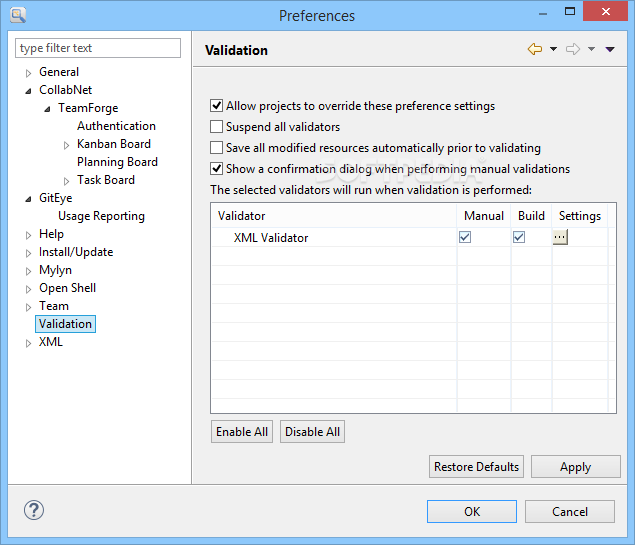Select Usage Reporting in the tree
Screen dimensions: 635x545
click(101, 216)
